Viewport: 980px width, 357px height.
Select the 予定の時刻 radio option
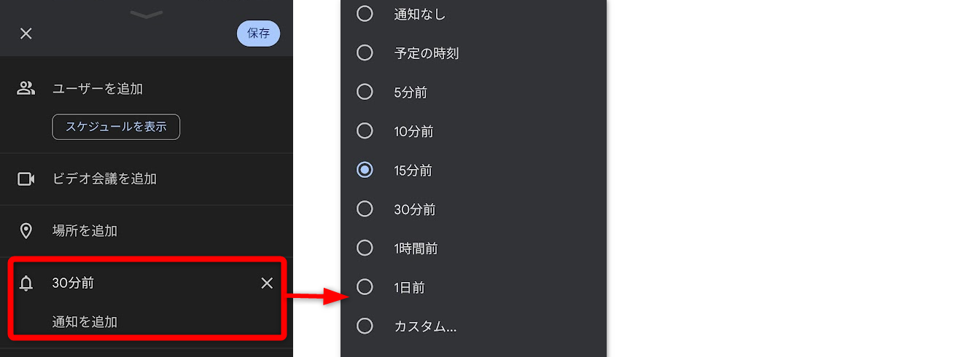365,53
